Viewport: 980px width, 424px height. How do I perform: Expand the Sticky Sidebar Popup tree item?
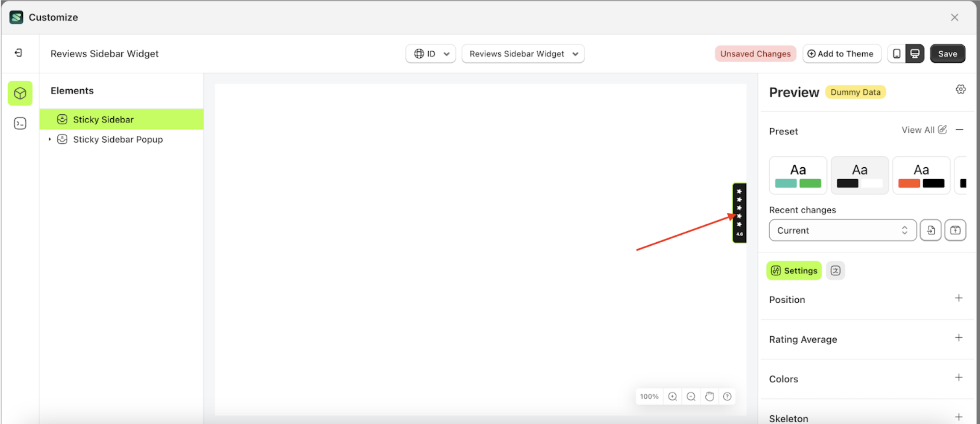[x=49, y=139]
